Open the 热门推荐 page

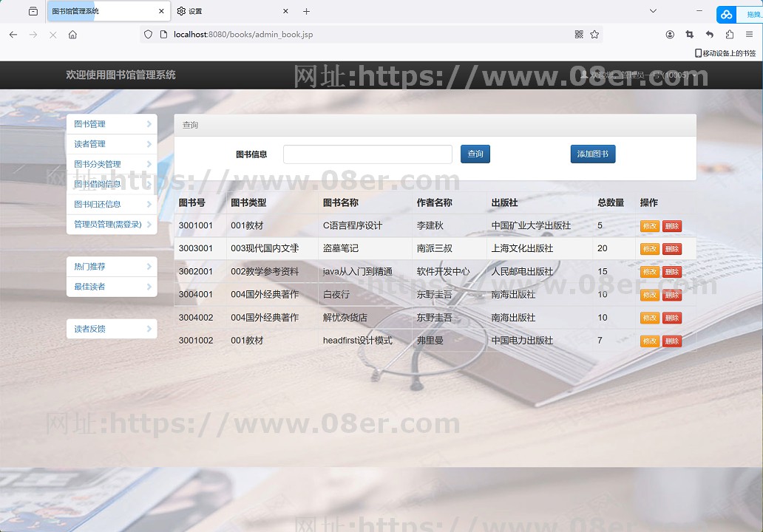coord(112,267)
